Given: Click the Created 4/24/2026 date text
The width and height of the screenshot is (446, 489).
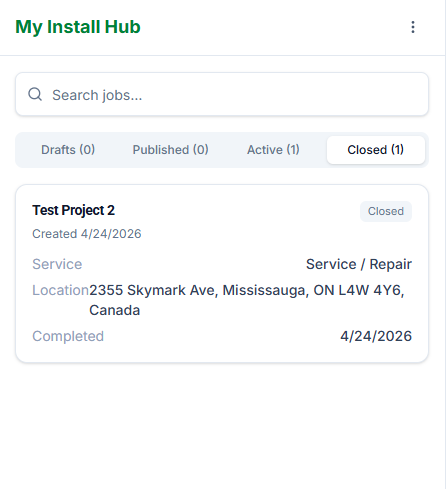Looking at the screenshot, I should [87, 234].
